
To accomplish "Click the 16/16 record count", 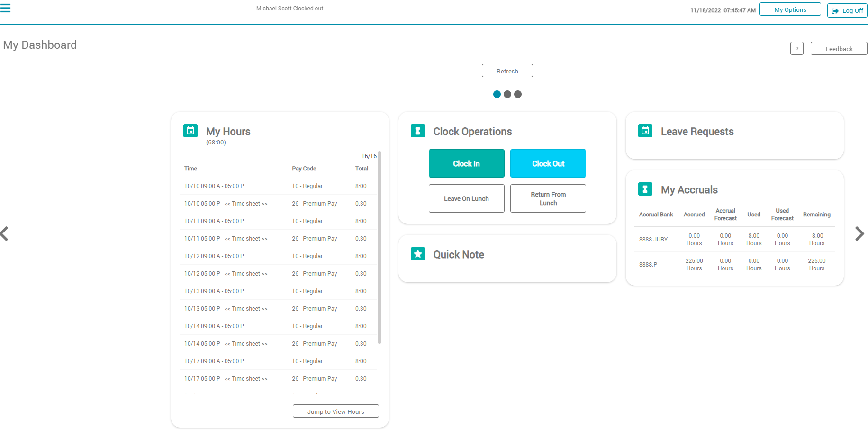I will pyautogui.click(x=369, y=156).
